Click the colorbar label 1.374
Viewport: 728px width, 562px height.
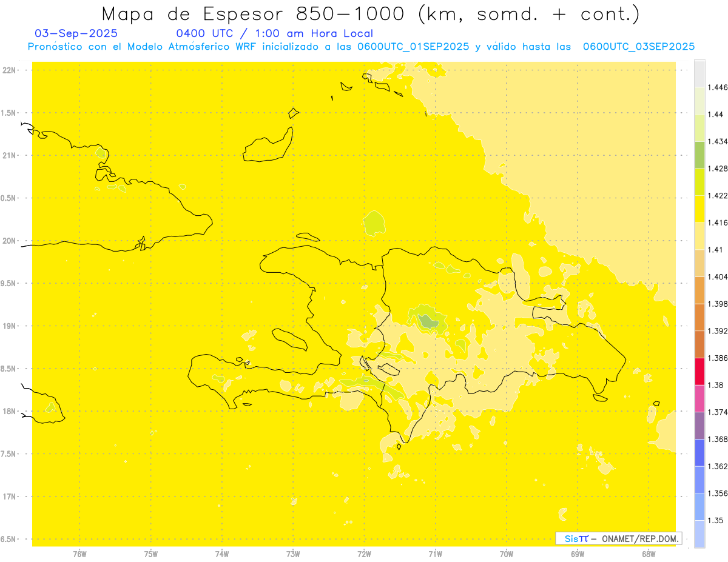tap(718, 412)
